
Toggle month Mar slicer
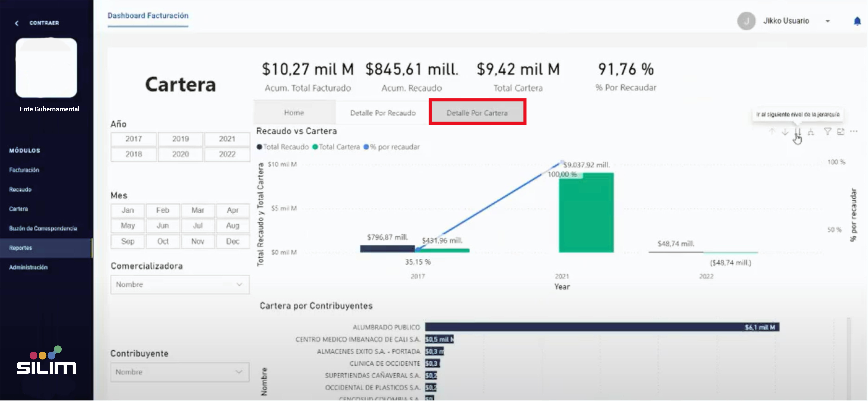click(198, 210)
